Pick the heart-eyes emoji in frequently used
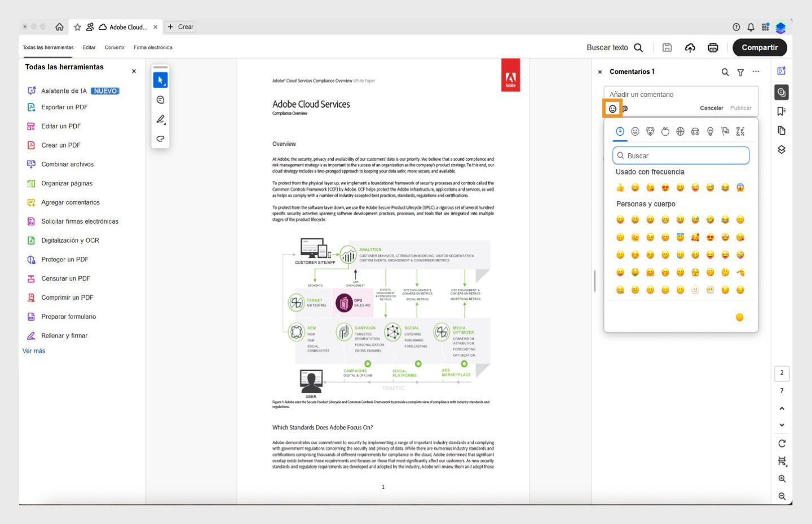 665,188
